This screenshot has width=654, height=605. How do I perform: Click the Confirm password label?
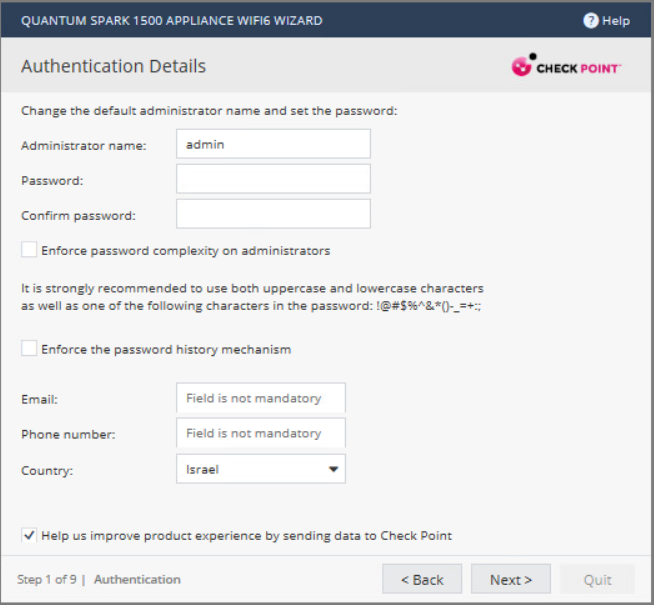(x=78, y=216)
